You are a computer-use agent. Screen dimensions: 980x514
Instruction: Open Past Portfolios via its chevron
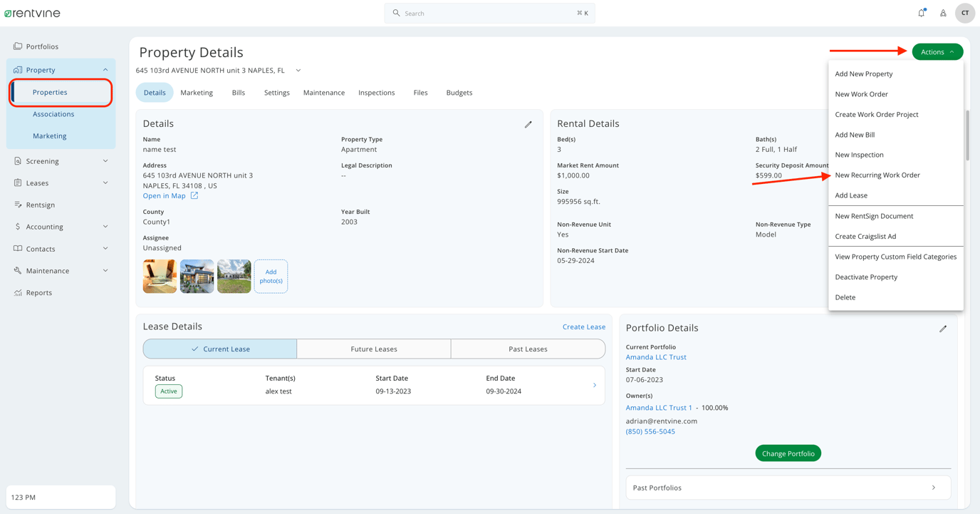934,488
